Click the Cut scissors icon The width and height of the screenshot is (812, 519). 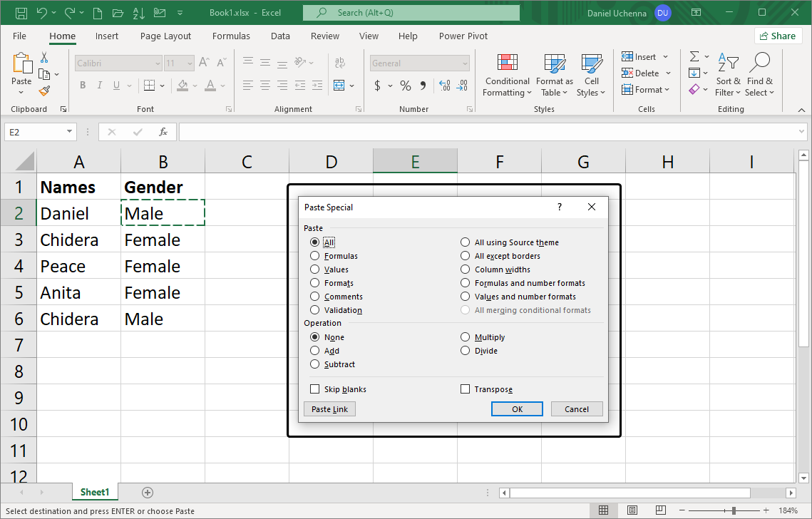point(44,58)
